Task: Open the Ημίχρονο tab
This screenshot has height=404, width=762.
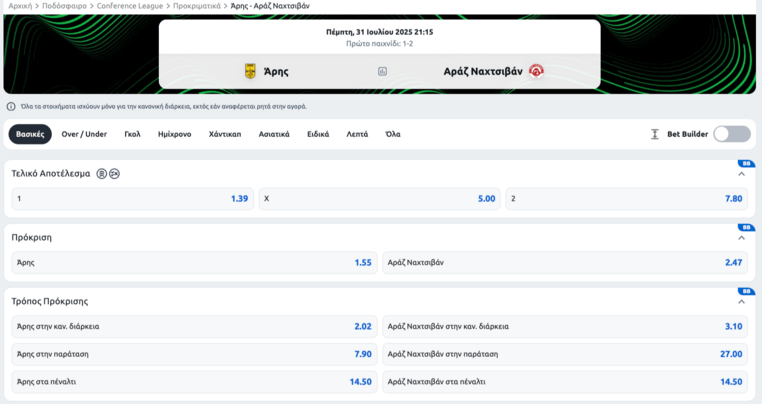Action: click(x=174, y=134)
